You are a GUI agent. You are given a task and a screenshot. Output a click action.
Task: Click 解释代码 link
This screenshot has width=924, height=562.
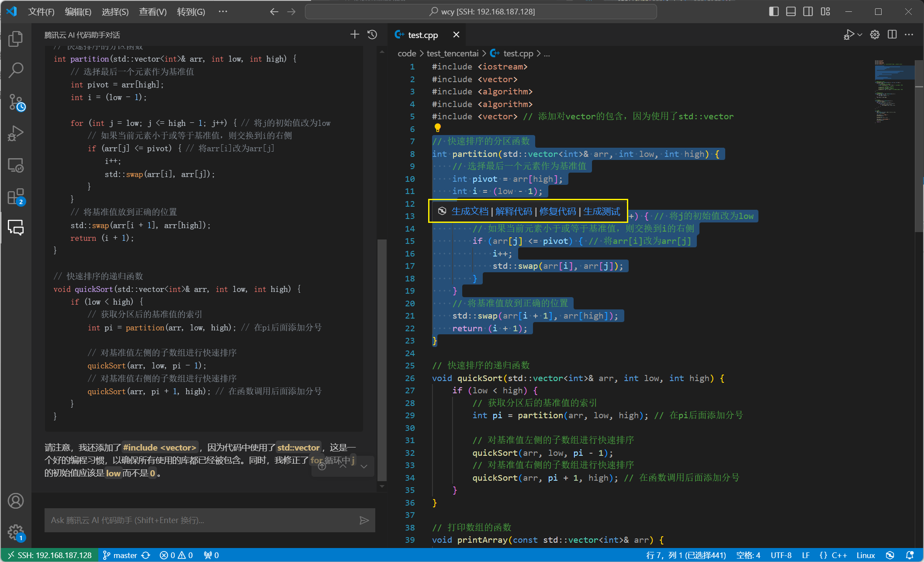pyautogui.click(x=514, y=212)
